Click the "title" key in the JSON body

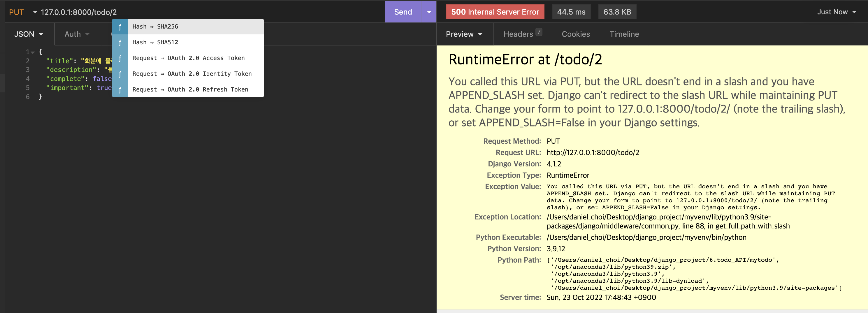(59, 61)
